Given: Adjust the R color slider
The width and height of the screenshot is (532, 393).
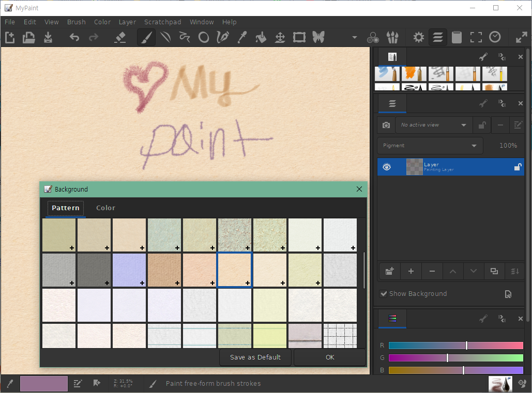Looking at the screenshot, I should pyautogui.click(x=455, y=345).
